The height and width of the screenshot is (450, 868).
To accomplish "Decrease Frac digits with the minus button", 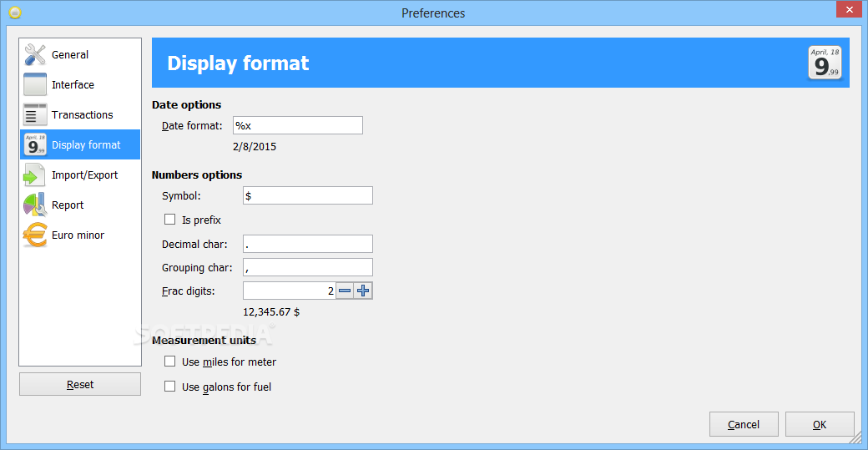I will [x=345, y=291].
